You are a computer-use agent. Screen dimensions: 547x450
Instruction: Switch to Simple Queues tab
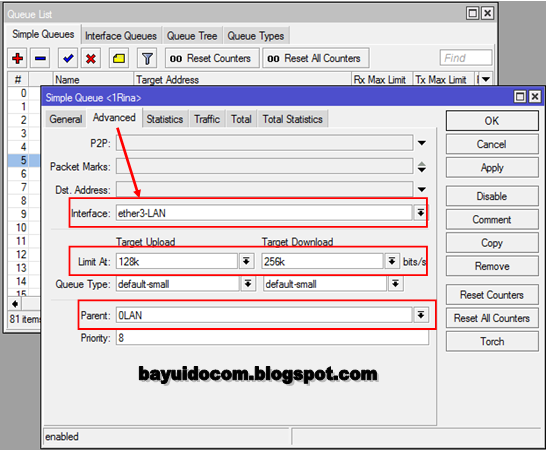[43, 34]
